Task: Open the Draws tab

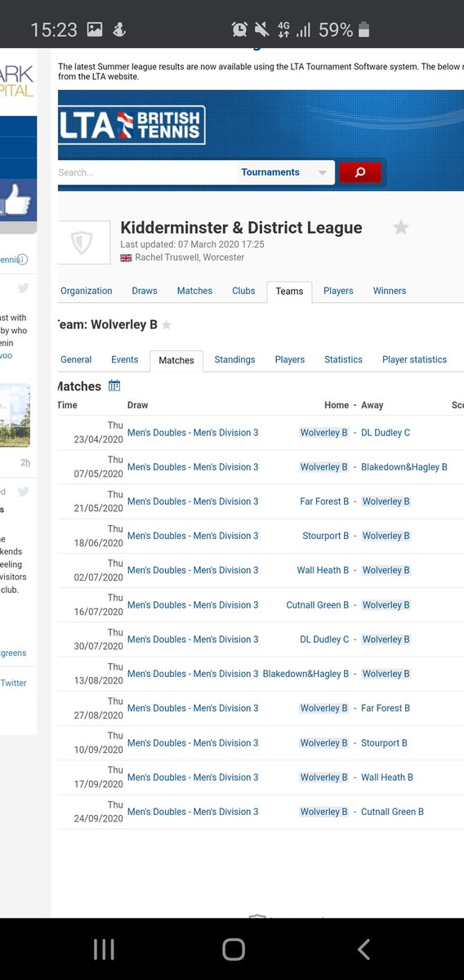Action: click(145, 291)
